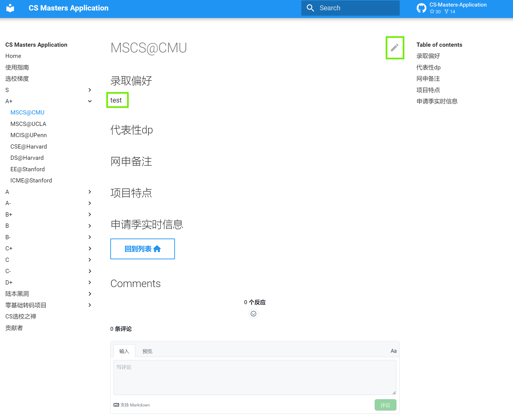Expand the 零基础转码项目 section
Screen dimensions: 513x420
pyautogui.click(x=89, y=305)
